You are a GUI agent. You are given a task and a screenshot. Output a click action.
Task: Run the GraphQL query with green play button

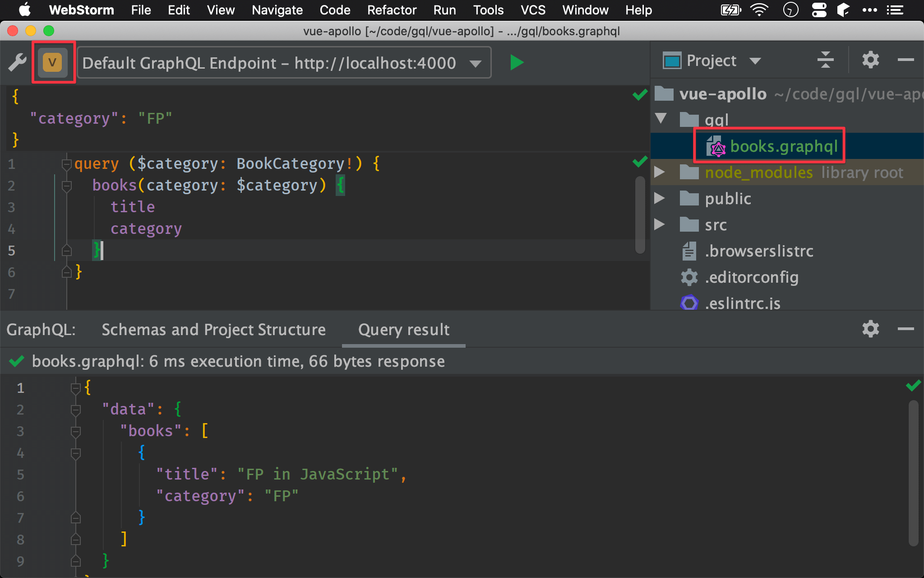tap(517, 62)
